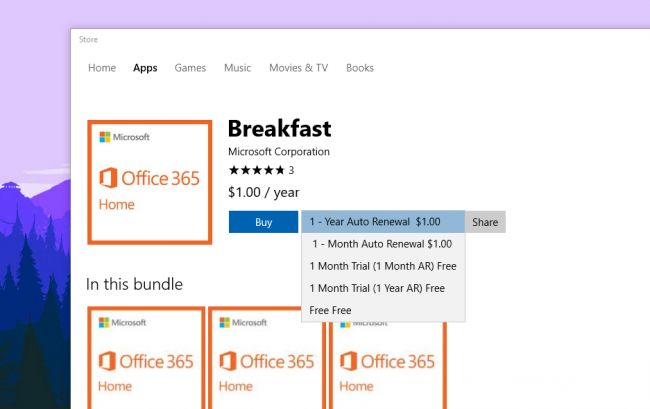Click the Breakfast app title
This screenshot has width=650, height=409.
pos(280,128)
